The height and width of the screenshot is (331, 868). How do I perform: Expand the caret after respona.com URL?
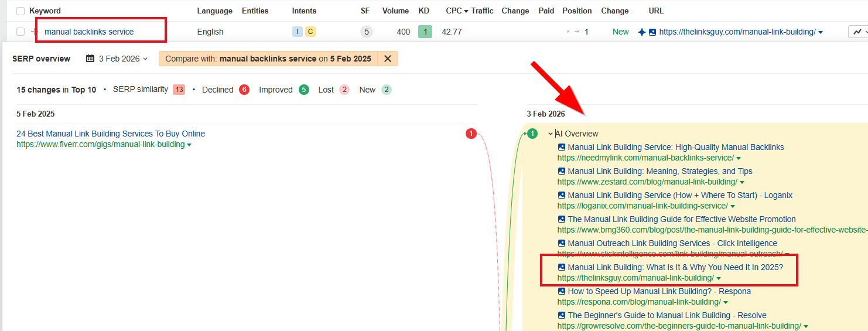(x=726, y=302)
